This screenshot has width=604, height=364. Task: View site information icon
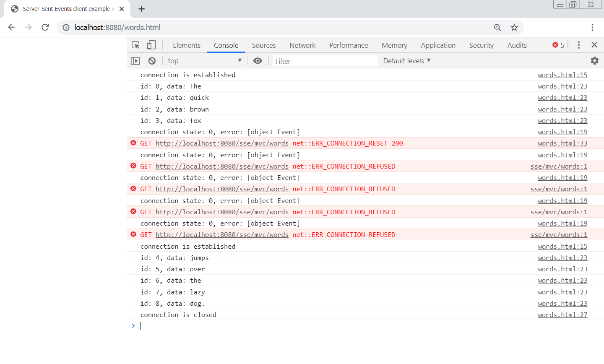point(66,27)
